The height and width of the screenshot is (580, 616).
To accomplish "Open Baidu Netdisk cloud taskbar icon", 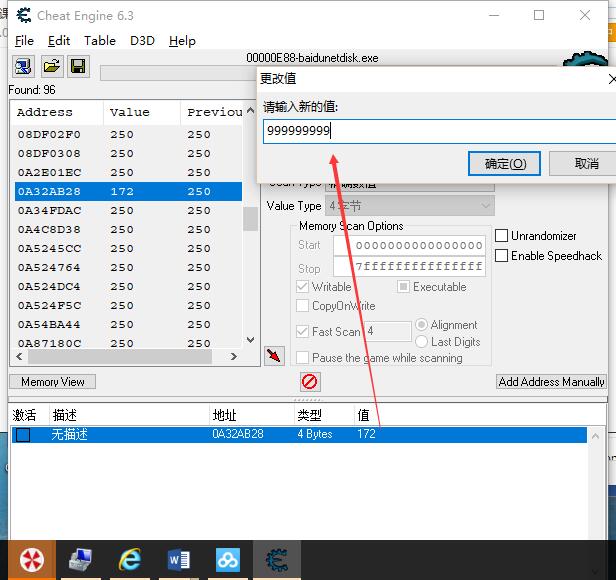I will 228,560.
